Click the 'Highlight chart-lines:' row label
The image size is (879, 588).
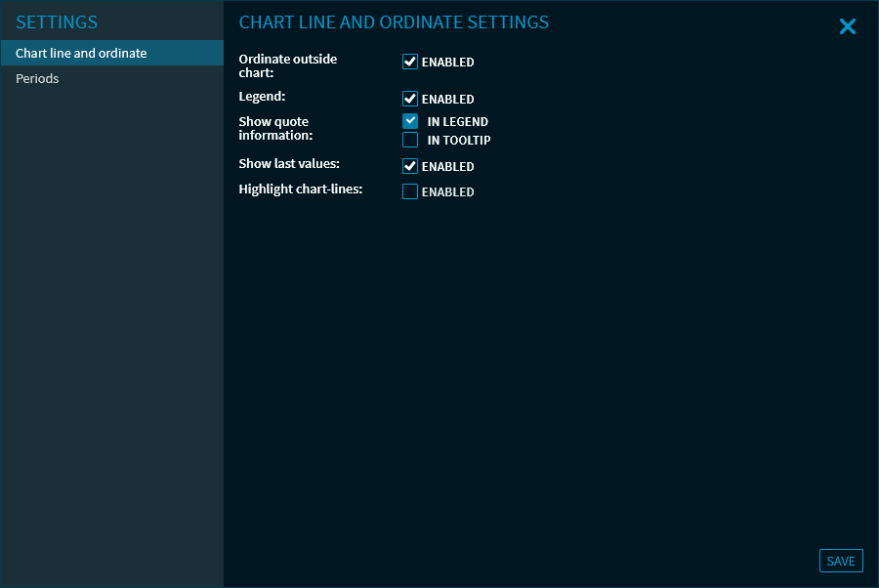point(300,189)
